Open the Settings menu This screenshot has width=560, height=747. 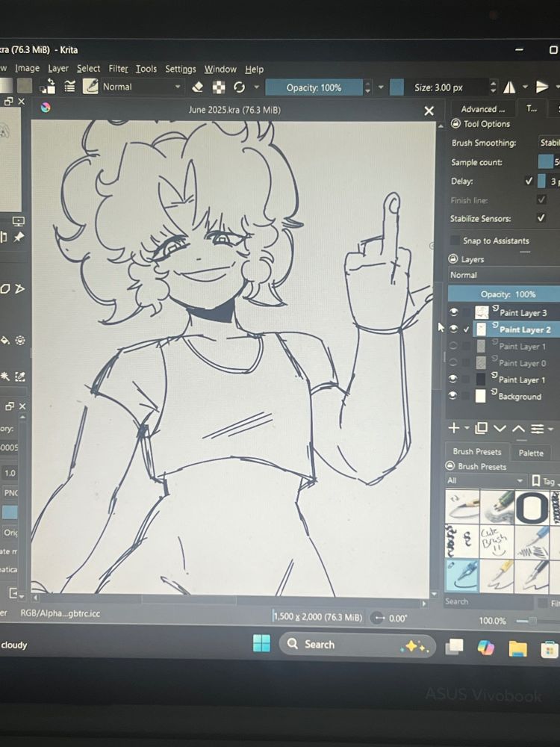pos(181,69)
